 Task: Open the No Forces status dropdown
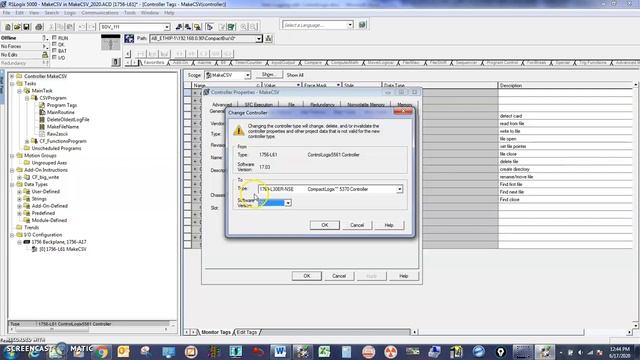tap(45, 47)
